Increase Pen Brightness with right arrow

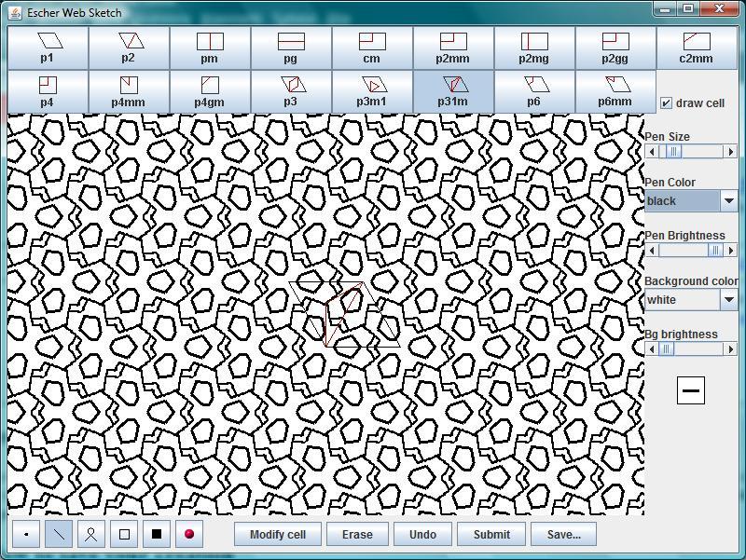pyautogui.click(x=731, y=251)
